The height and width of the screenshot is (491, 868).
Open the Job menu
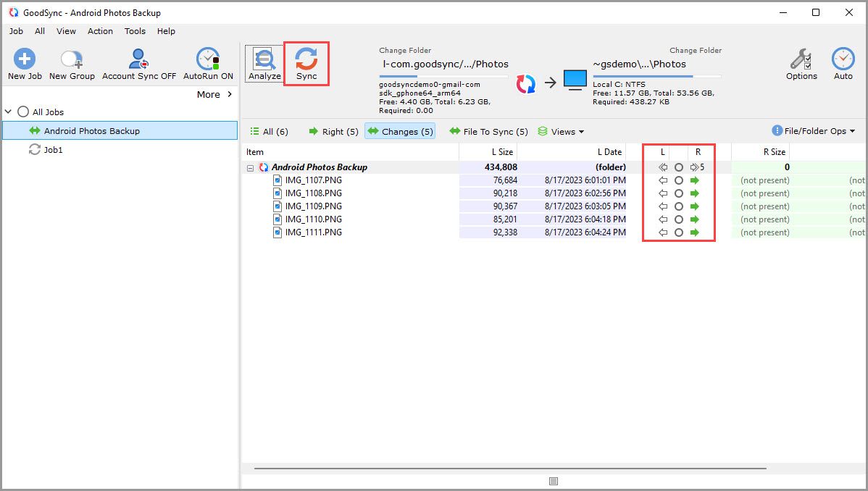click(x=16, y=31)
